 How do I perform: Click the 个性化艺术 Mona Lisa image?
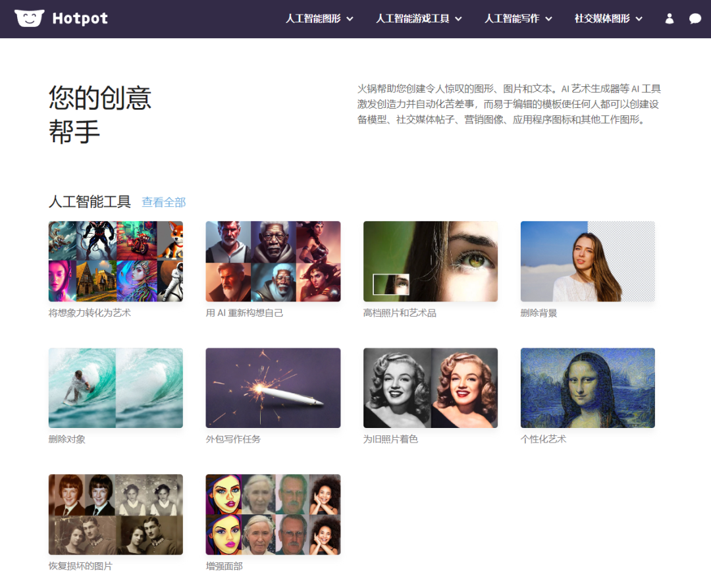[588, 388]
